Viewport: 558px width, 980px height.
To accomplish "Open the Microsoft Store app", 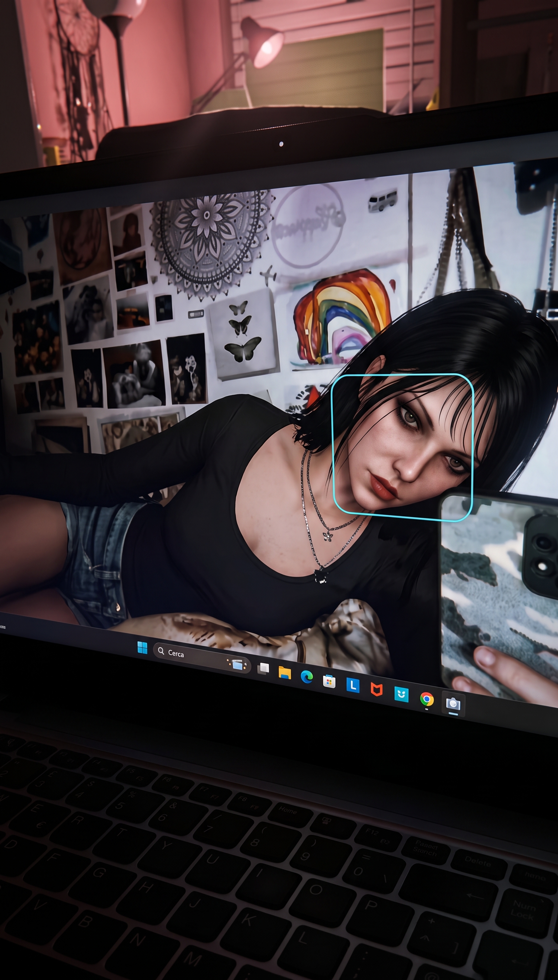I will point(329,681).
